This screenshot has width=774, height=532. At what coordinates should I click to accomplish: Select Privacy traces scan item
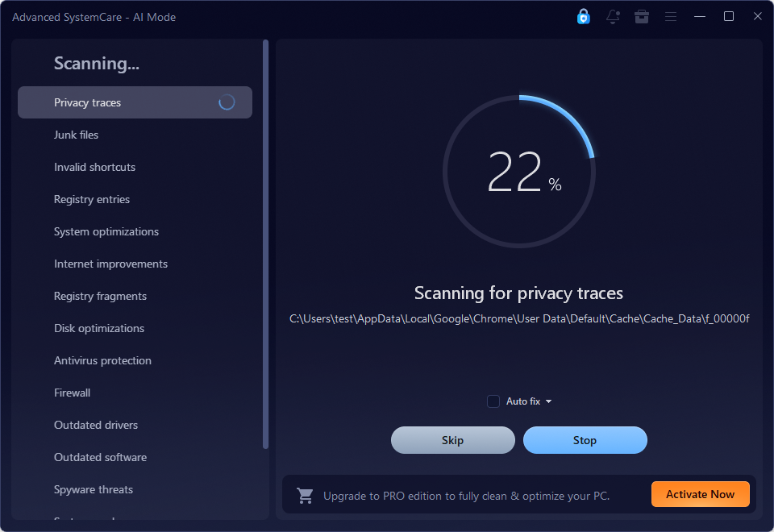click(x=135, y=102)
